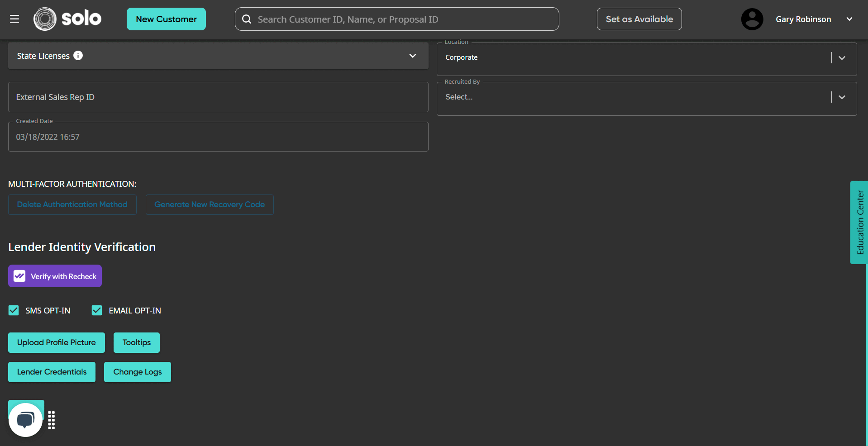Image resolution: width=868 pixels, height=446 pixels.
Task: Click the dotted grid icon near chat bubble
Action: (x=51, y=420)
